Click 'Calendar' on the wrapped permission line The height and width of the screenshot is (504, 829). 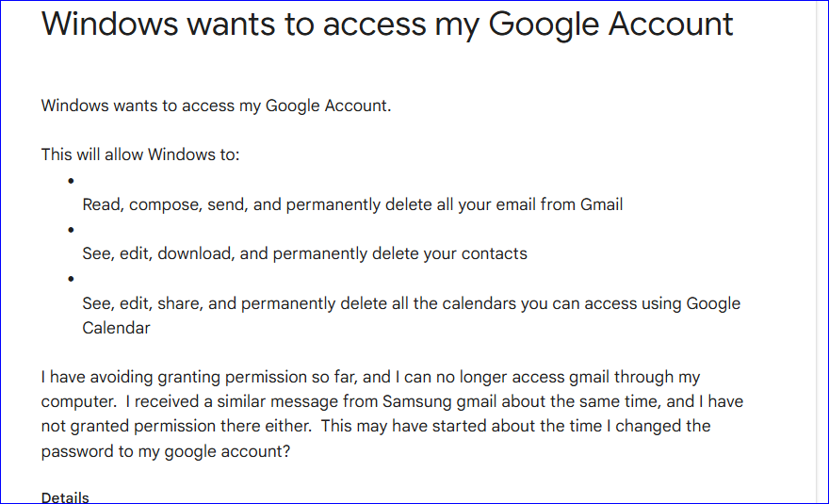[116, 328]
